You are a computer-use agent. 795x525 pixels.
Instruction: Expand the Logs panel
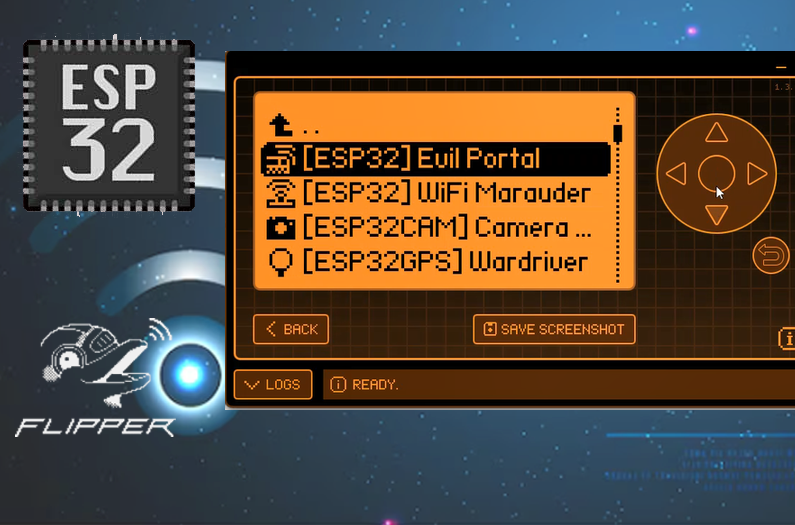273,384
